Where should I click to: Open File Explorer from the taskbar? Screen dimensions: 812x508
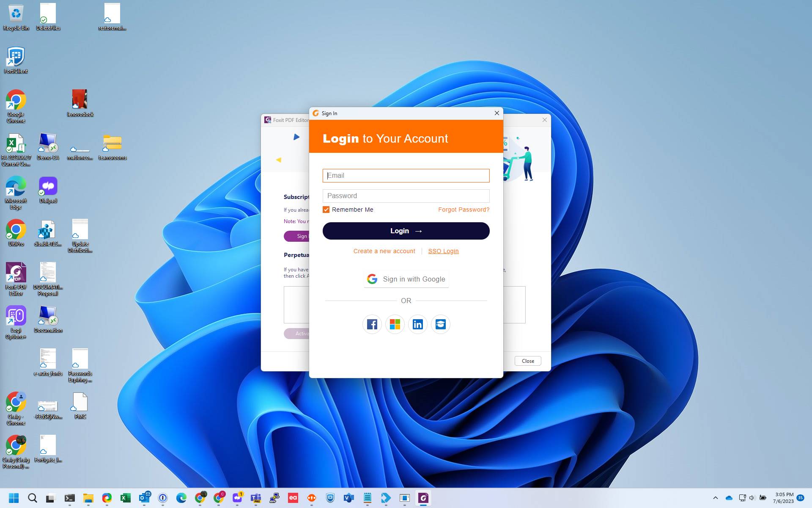pos(88,498)
